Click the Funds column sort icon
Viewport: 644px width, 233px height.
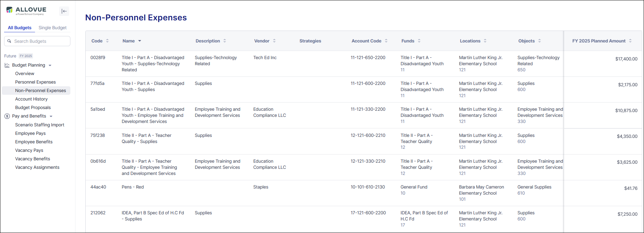[419, 41]
